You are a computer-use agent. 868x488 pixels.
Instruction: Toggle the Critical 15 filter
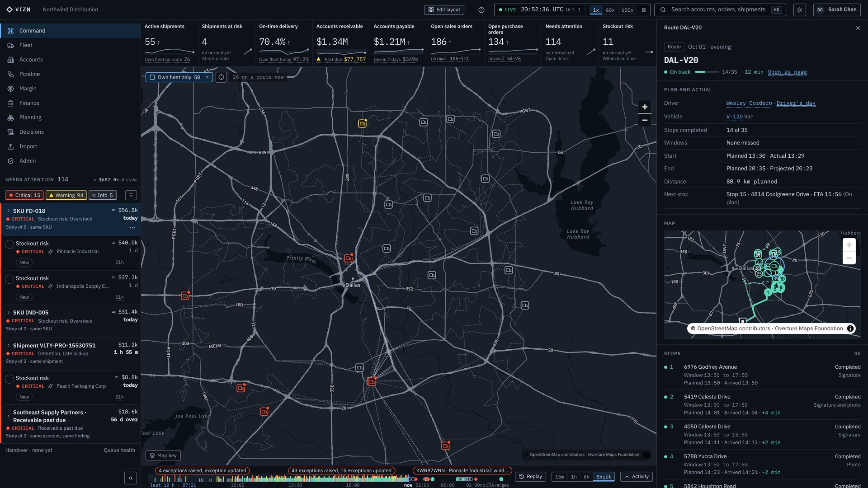[25, 195]
